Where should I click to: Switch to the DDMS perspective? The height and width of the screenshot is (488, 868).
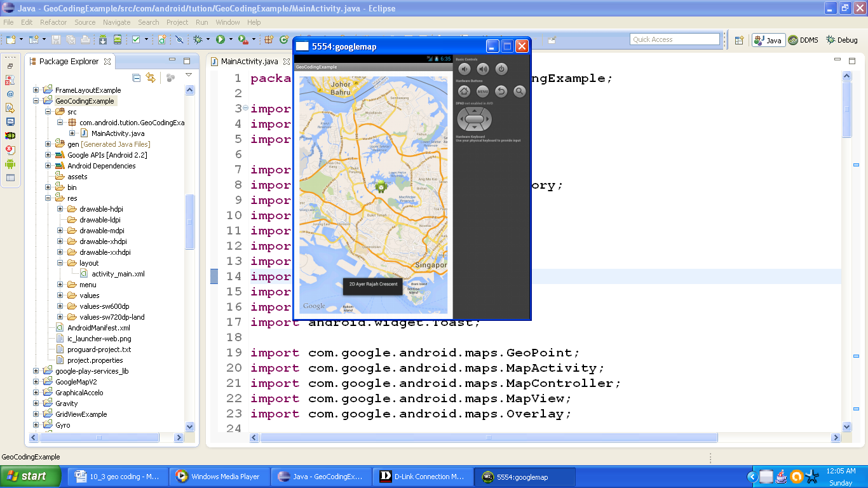(803, 40)
